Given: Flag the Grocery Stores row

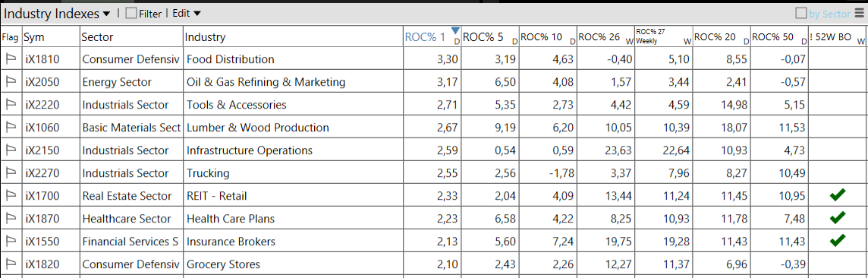Looking at the screenshot, I should pos(11,264).
